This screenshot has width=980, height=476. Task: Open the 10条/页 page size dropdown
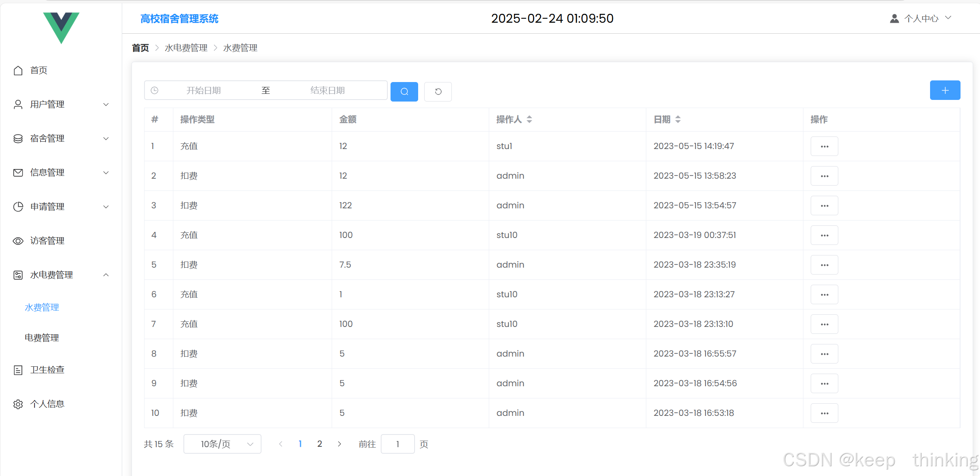tap(222, 444)
